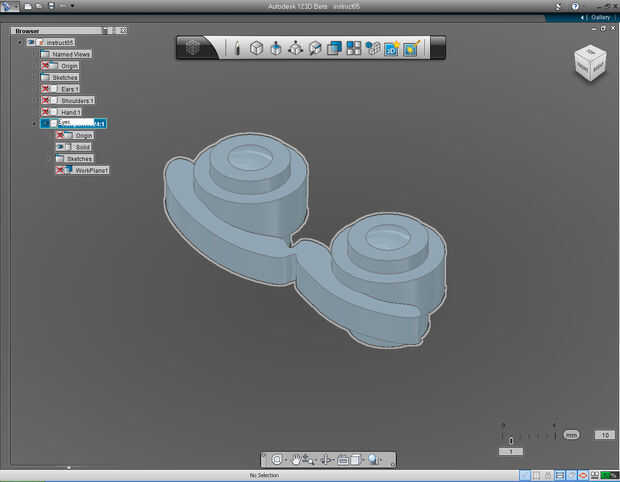Click the save icon in title bar
Screen dimensions: 620x482
click(x=51, y=6)
